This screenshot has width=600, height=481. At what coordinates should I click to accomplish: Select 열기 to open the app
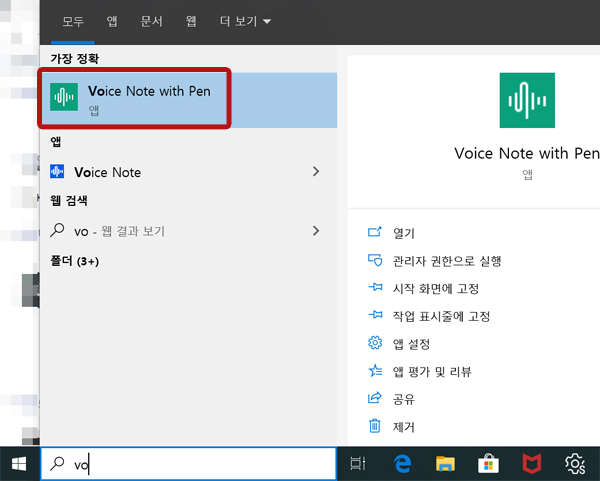pyautogui.click(x=404, y=233)
